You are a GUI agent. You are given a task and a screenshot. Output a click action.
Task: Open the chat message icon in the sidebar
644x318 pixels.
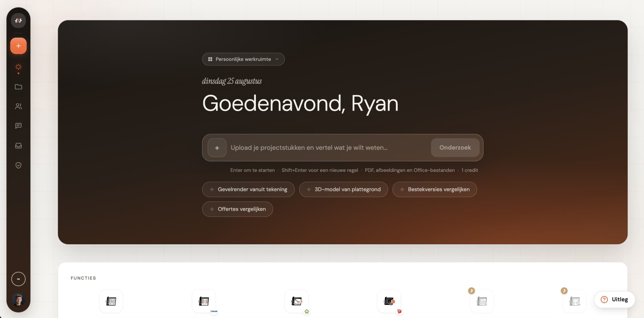click(18, 126)
